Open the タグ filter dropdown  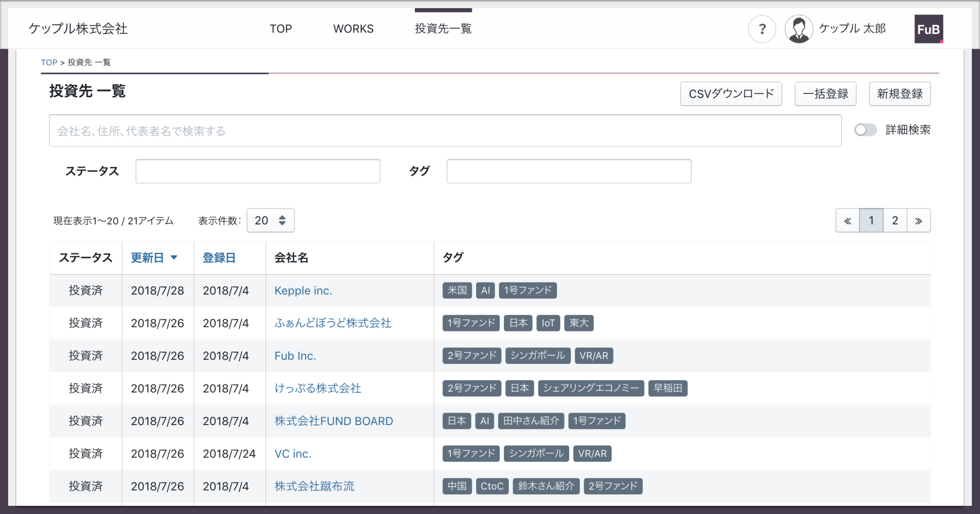568,171
